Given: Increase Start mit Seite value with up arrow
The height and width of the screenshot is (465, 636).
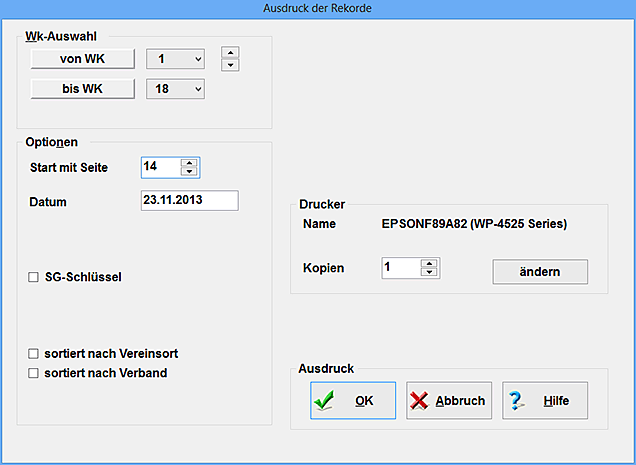Looking at the screenshot, I should 191,162.
